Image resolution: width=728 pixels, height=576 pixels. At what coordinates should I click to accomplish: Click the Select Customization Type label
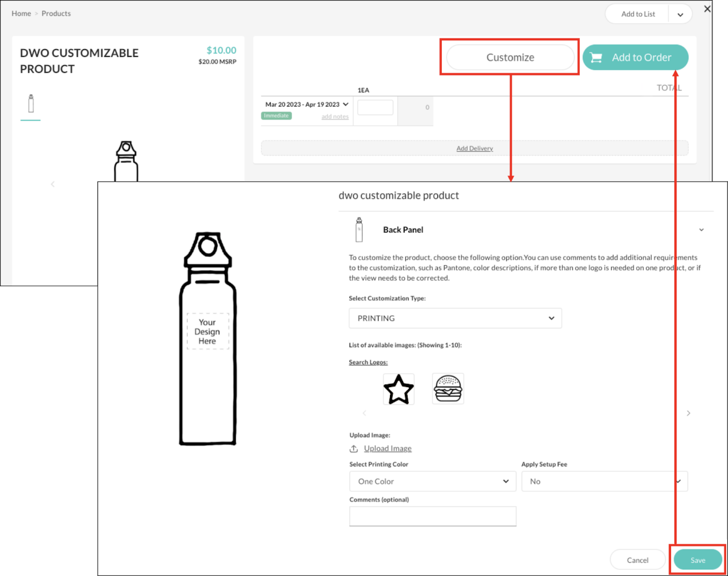(387, 298)
